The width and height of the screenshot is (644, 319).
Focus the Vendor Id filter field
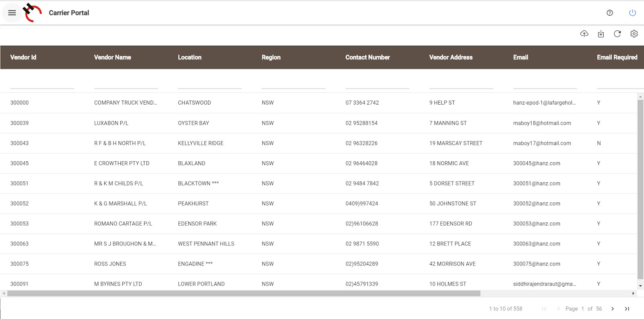42,84
